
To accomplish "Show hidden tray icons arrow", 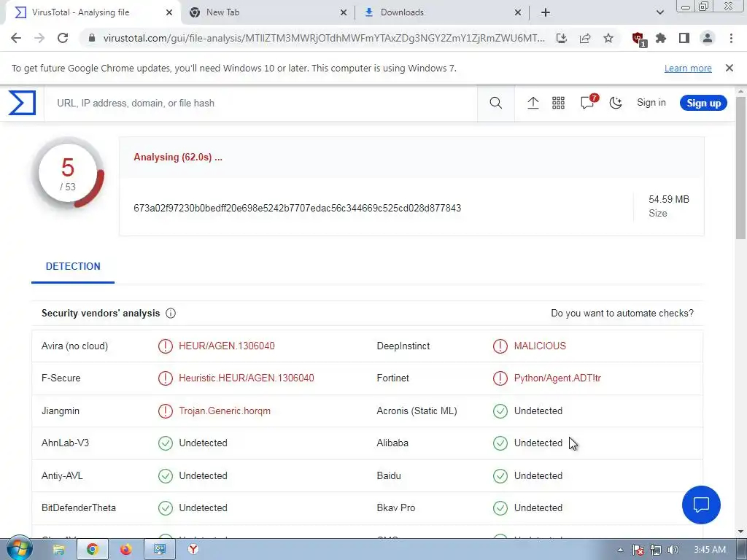I will (x=620, y=550).
